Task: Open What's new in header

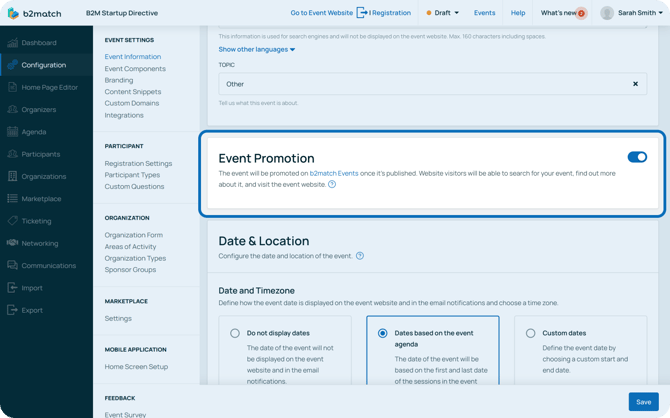Action: [558, 13]
